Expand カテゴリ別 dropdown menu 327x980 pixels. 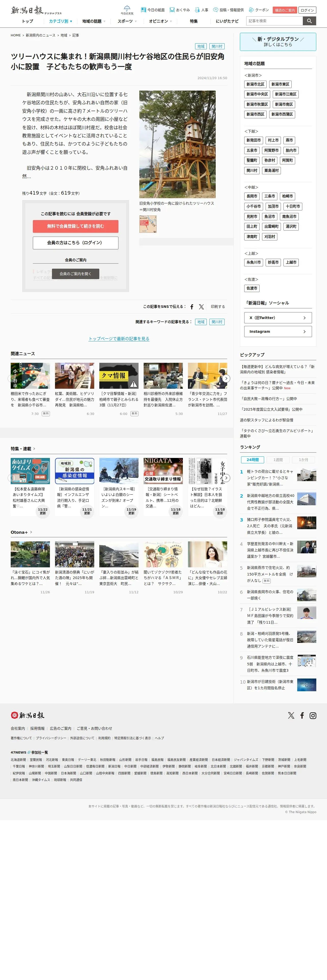(61, 21)
